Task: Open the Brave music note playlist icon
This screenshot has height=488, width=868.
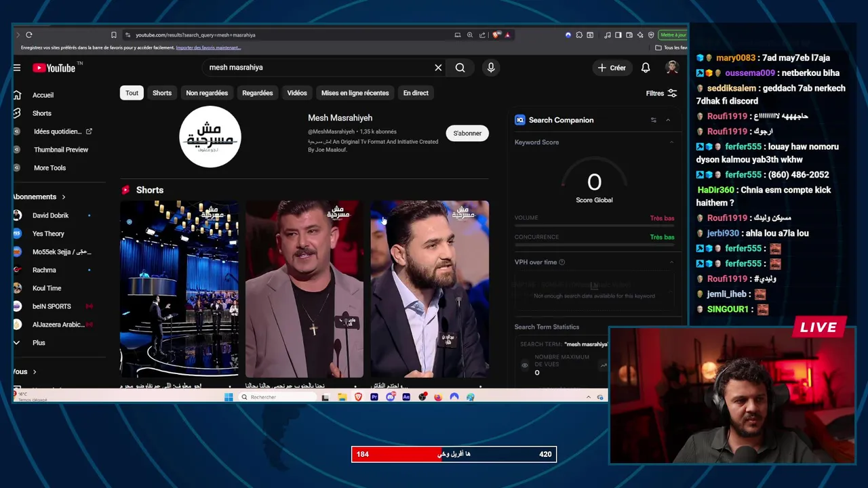Action: click(608, 35)
